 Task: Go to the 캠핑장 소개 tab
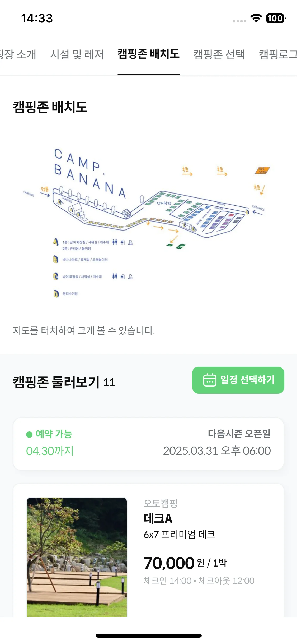click(x=18, y=54)
